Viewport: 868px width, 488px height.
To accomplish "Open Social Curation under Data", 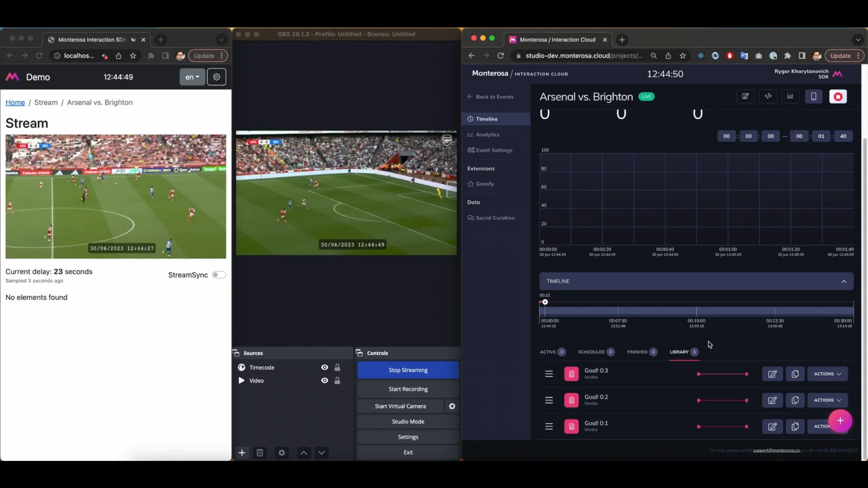I will click(x=495, y=217).
